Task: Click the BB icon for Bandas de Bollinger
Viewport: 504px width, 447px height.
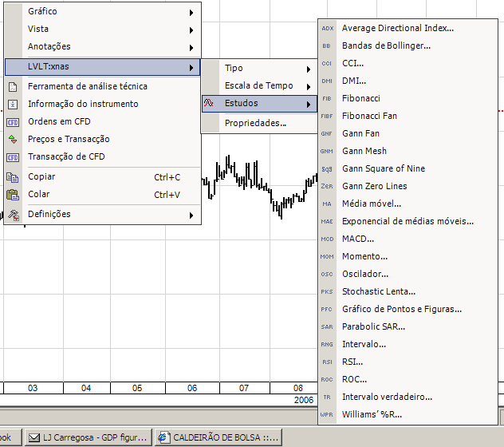Action: [327, 46]
